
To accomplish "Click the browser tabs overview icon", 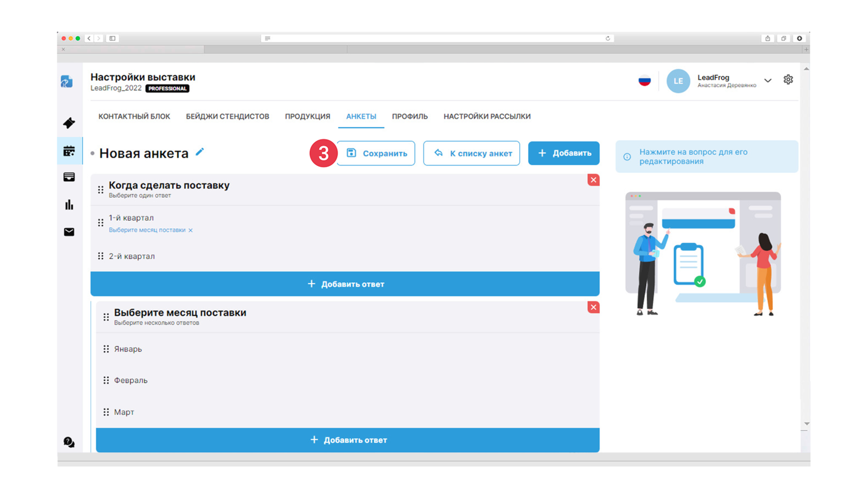I will click(x=784, y=38).
